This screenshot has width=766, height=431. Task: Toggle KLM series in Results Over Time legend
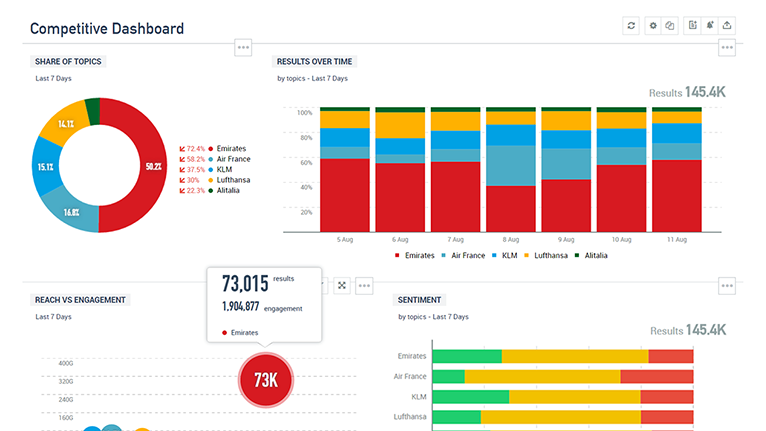[505, 256]
